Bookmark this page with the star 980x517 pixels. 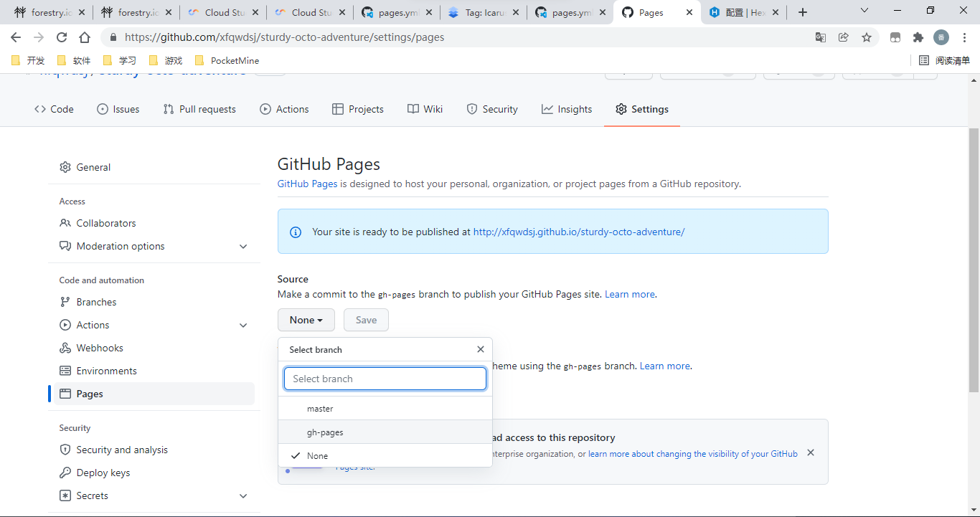point(867,37)
